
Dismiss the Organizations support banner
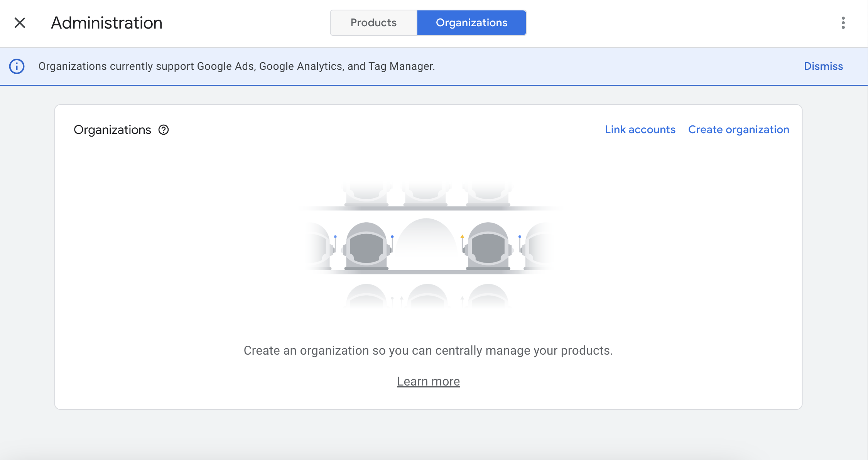click(823, 66)
